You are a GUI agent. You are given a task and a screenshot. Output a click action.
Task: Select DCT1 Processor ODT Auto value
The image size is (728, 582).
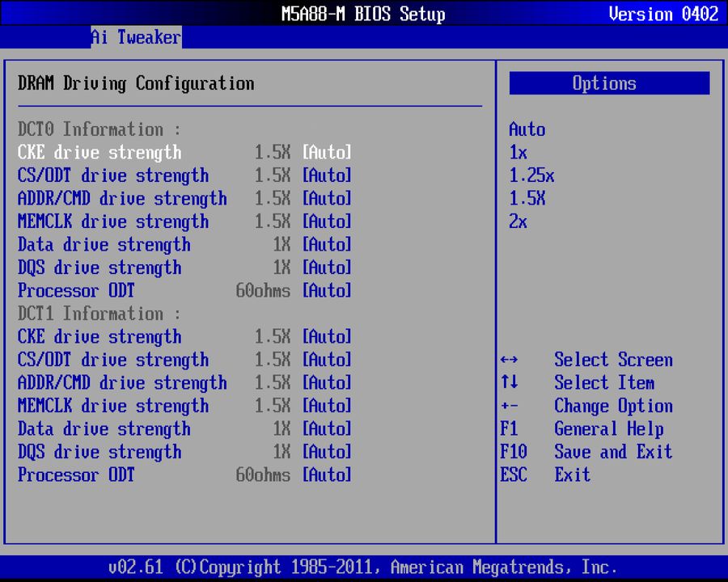point(327,474)
